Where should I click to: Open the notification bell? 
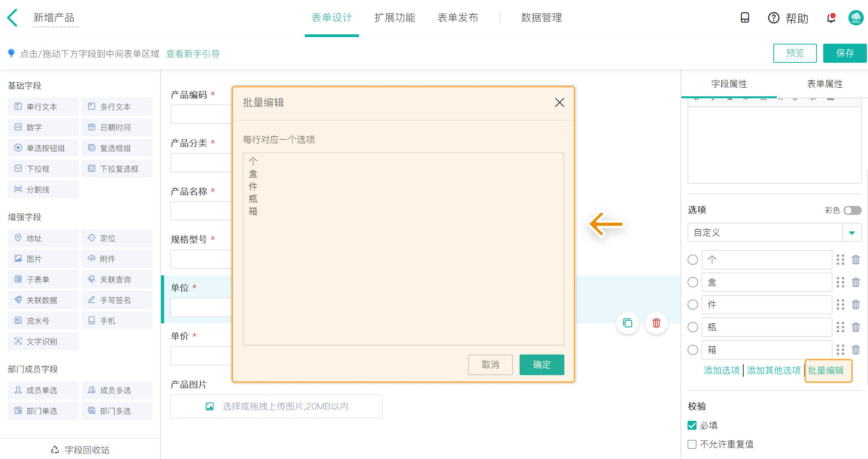pos(831,18)
